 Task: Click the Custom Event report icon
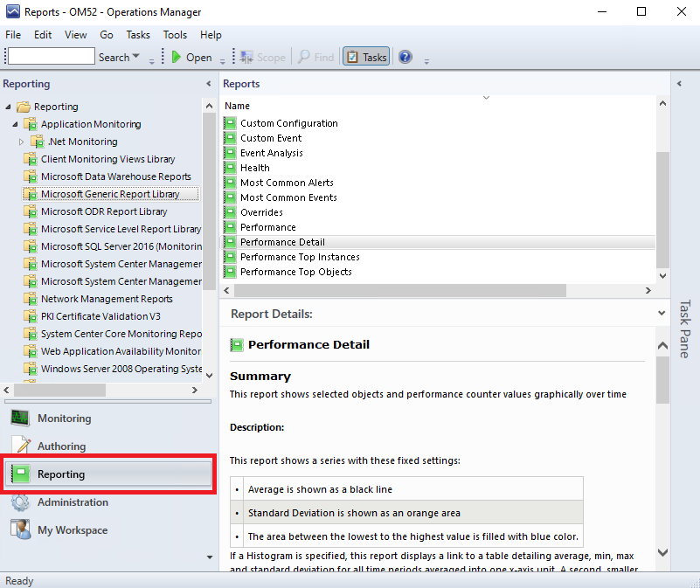coord(230,138)
